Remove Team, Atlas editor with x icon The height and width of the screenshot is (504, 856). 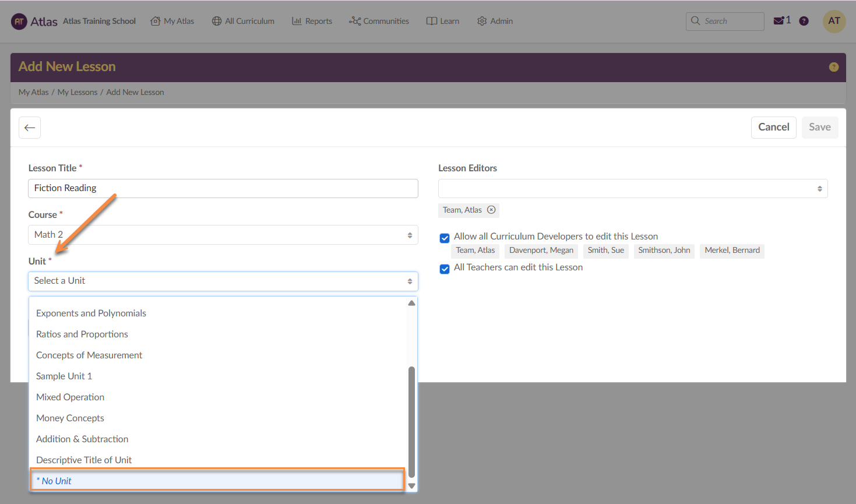[x=491, y=210]
